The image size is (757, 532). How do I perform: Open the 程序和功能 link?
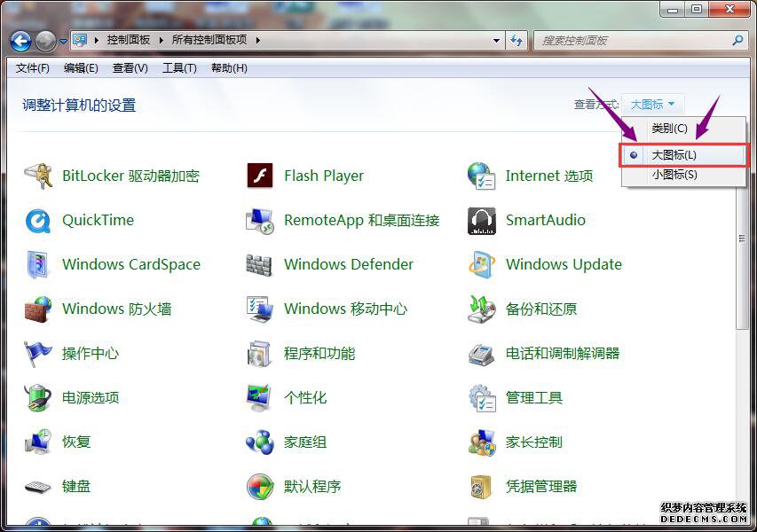319,354
